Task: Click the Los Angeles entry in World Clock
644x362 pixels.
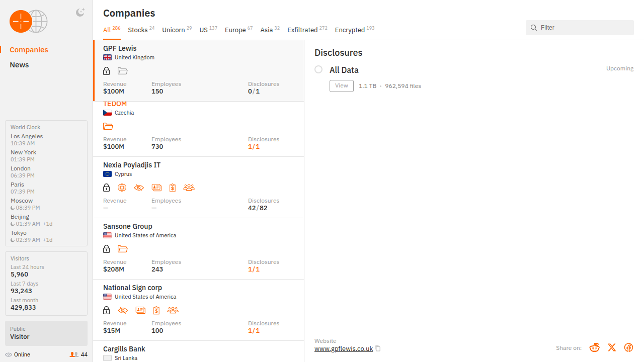Action: click(x=27, y=140)
